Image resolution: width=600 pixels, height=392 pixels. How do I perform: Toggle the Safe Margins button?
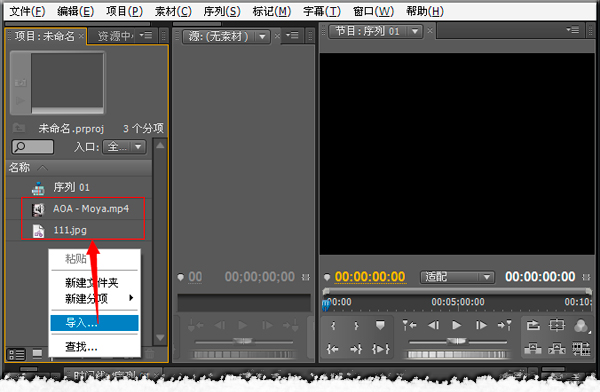tap(557, 325)
